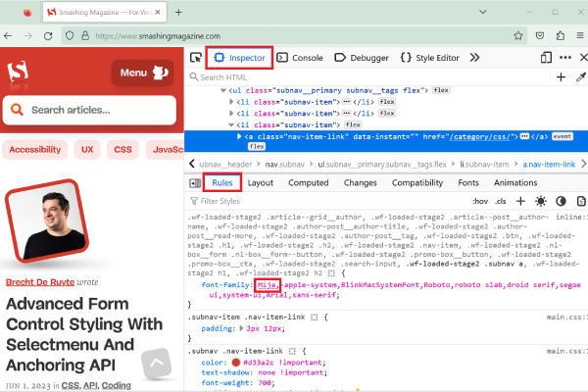The height and width of the screenshot is (392, 588).
Task: Add a new node with plus icon
Action: click(561, 76)
